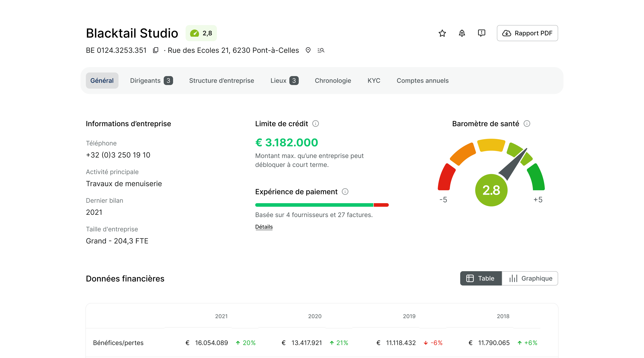This screenshot has height=358, width=644.
Task: Click the payment experience progress bar
Action: (322, 205)
